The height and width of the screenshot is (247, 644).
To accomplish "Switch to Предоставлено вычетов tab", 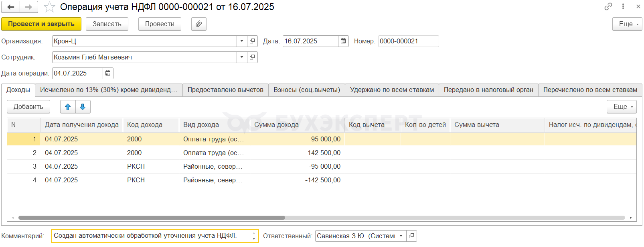I will [225, 90].
